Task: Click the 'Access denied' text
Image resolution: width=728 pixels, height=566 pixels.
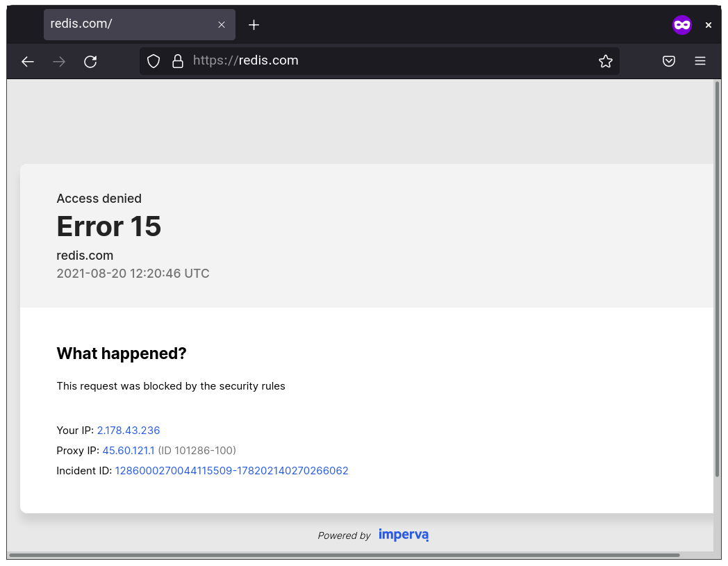Action: (99, 198)
